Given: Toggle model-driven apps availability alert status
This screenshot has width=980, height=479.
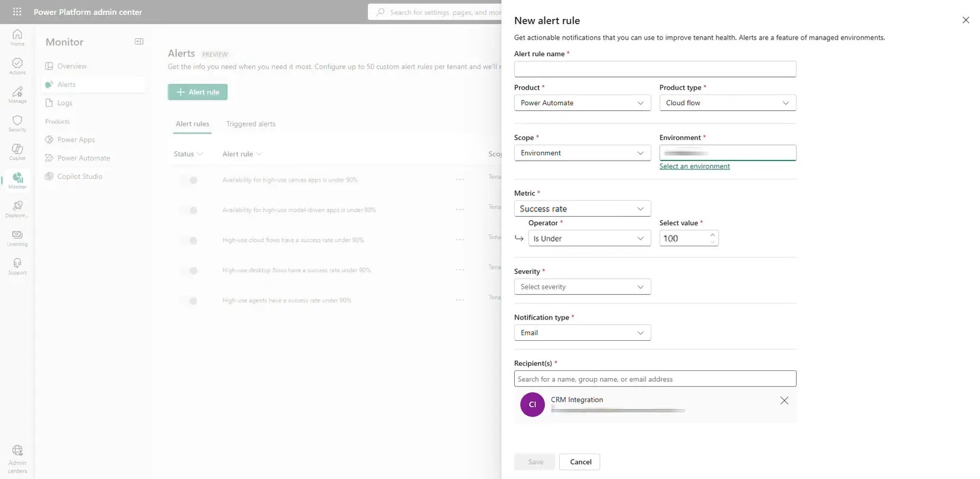Looking at the screenshot, I should (189, 210).
